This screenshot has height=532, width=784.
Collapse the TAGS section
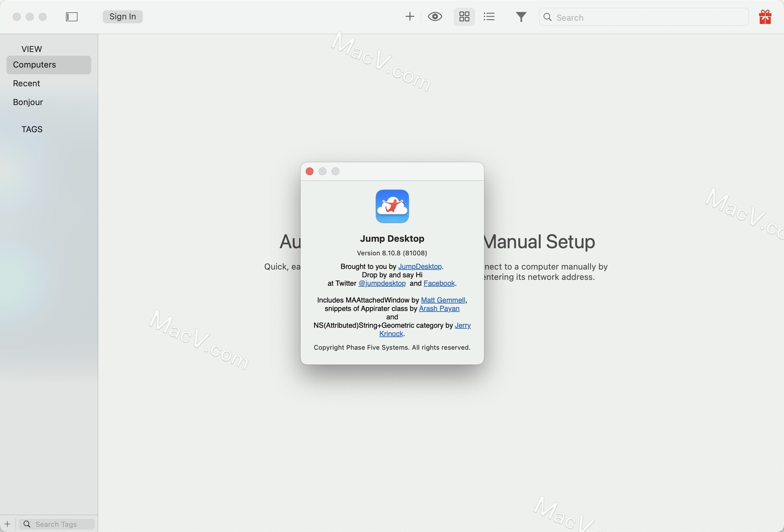click(32, 129)
